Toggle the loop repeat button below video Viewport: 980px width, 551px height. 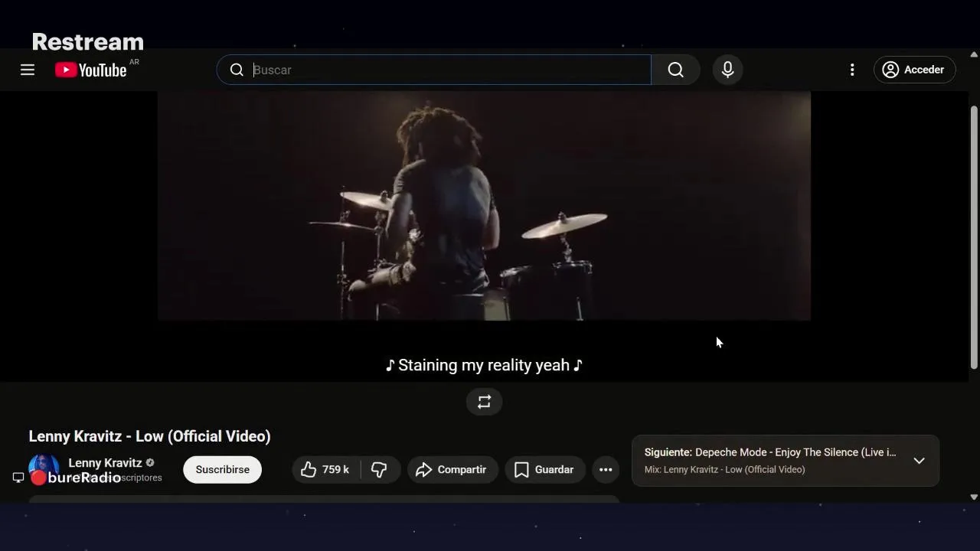(484, 402)
